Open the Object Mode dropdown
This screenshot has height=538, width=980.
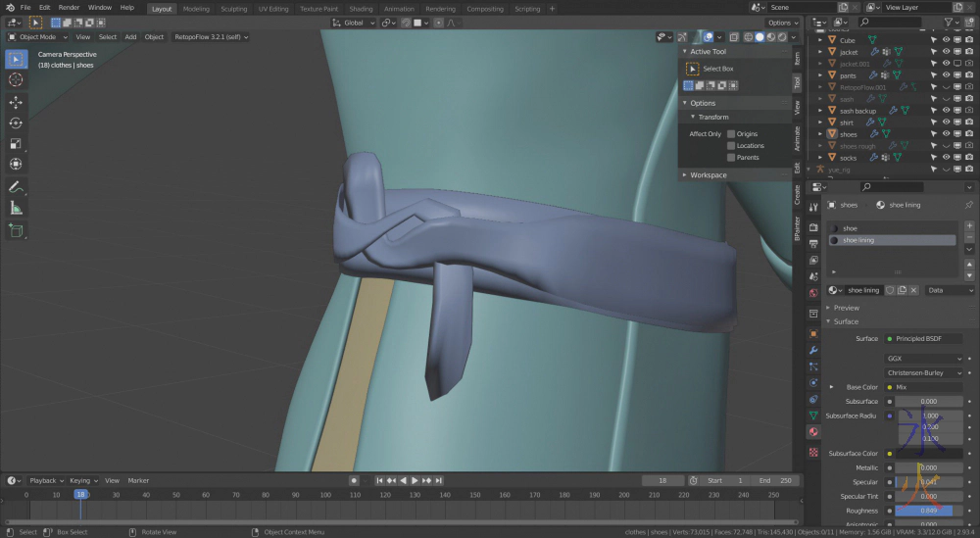click(x=39, y=36)
